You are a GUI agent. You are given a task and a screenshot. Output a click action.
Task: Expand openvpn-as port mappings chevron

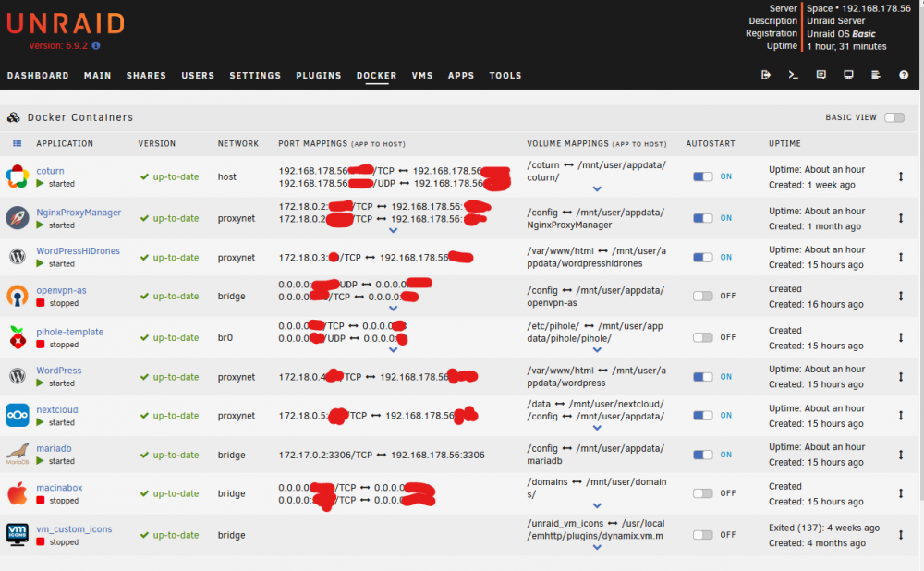[393, 309]
